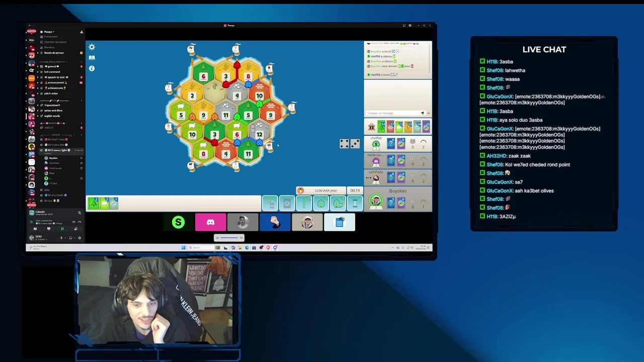
Task: Click the info icon in game sidebar
Action: 92,68
